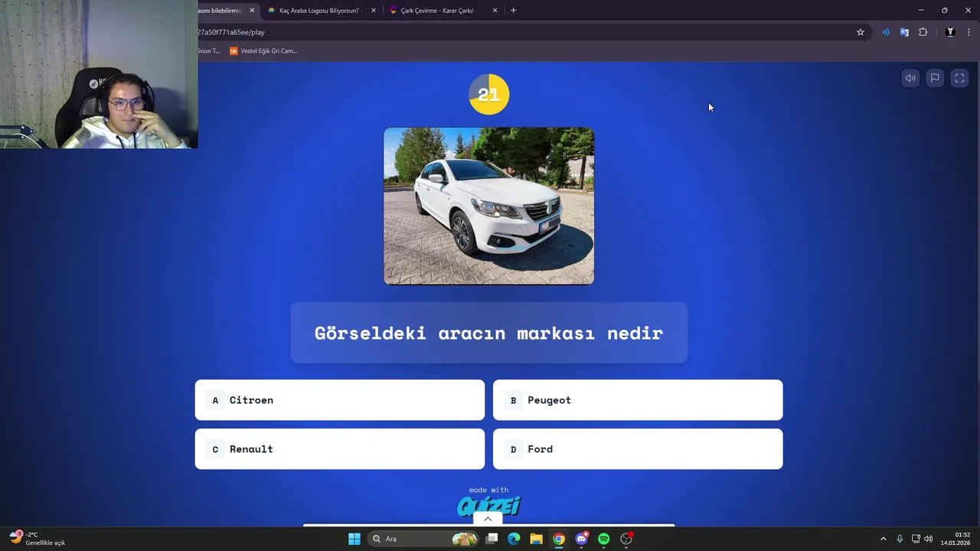The image size is (980, 551).
Task: Click the Chrome taskbar icon
Action: coord(559,539)
